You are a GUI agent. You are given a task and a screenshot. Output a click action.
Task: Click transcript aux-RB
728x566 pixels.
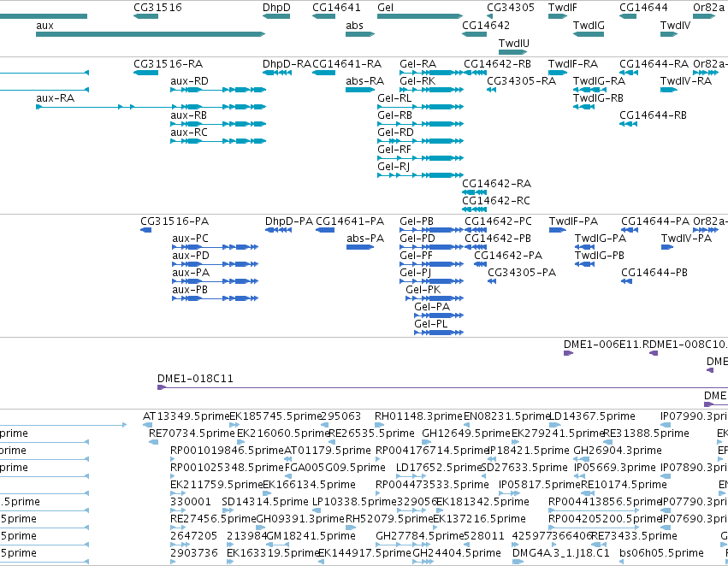(188, 115)
